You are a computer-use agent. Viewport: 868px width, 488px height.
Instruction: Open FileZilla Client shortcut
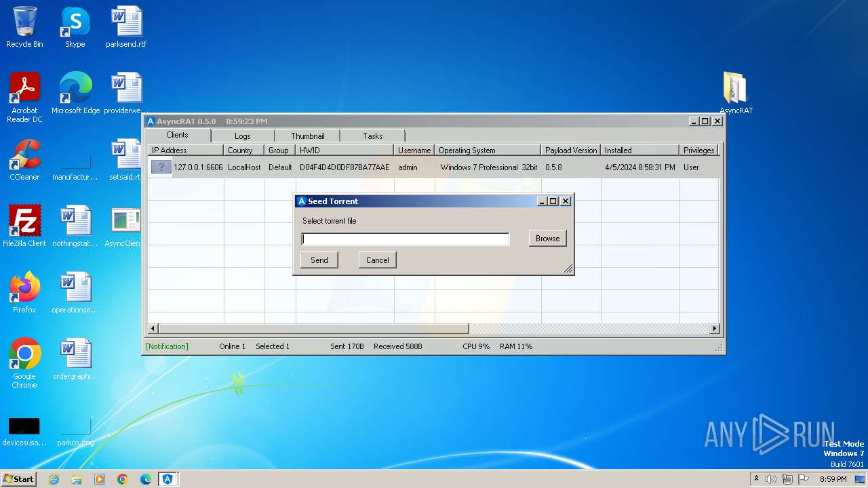tap(24, 226)
